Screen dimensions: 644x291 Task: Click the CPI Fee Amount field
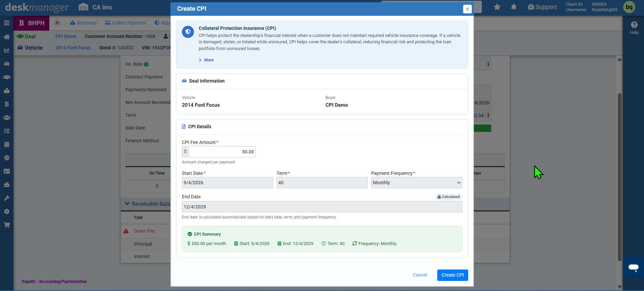pos(222,152)
